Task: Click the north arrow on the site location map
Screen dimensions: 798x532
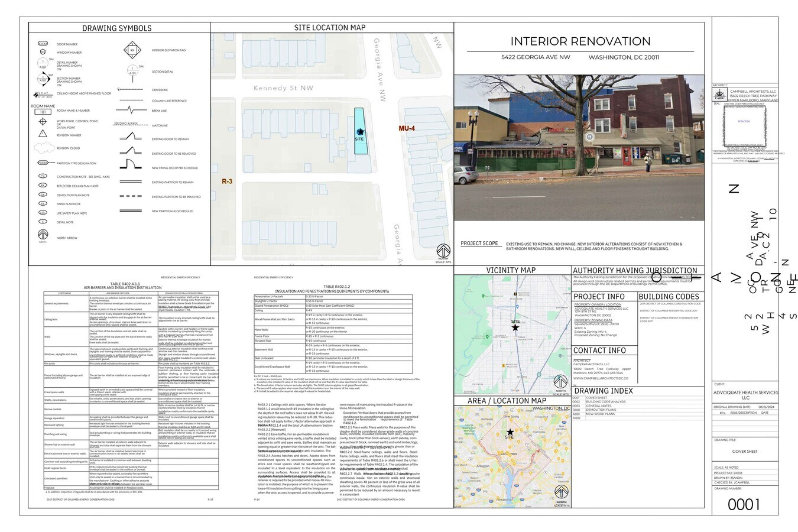Action: tap(443, 251)
